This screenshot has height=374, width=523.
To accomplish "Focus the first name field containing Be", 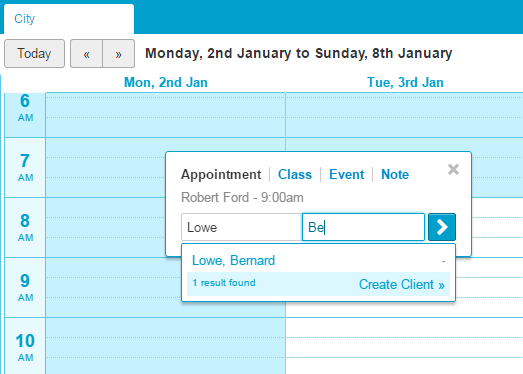I will coord(363,227).
